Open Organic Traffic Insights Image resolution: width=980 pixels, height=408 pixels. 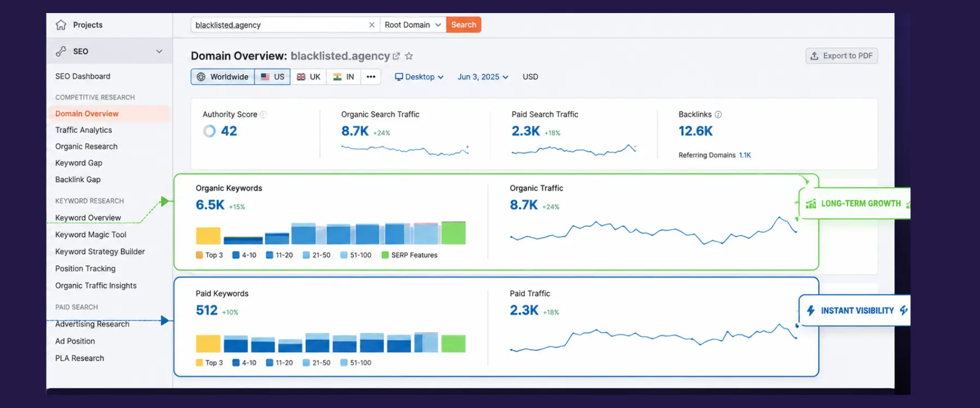coord(96,286)
